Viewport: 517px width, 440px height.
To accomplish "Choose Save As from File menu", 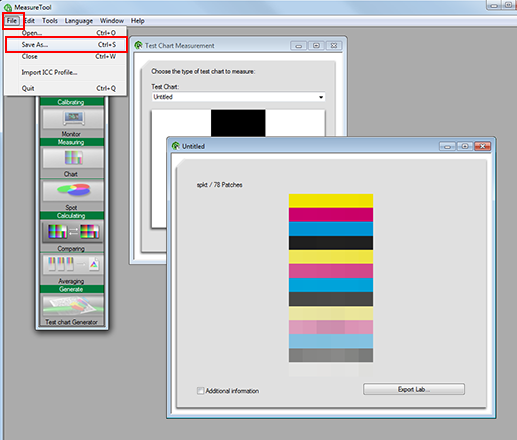I will (66, 45).
